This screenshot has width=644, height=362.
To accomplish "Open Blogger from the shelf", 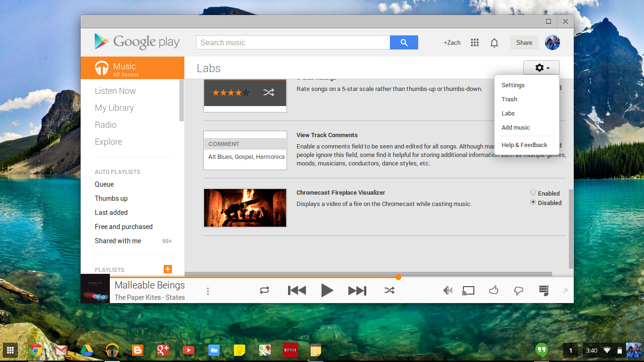I will pyautogui.click(x=138, y=350).
